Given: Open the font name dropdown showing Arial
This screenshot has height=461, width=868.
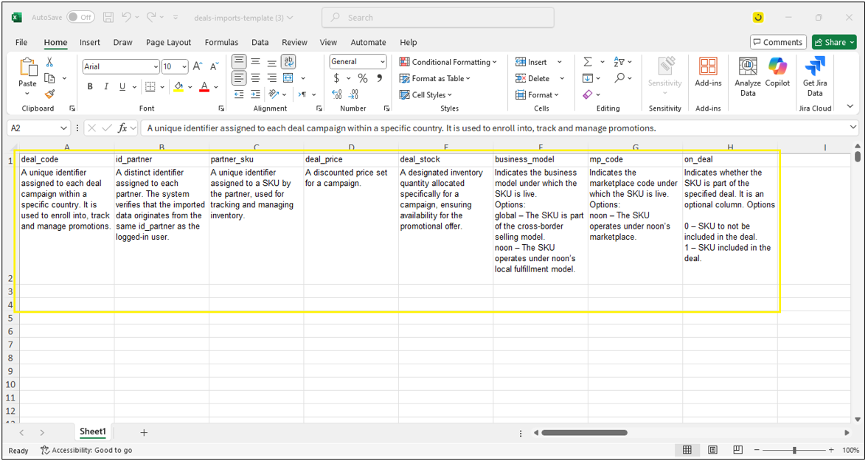Looking at the screenshot, I should coord(121,66).
